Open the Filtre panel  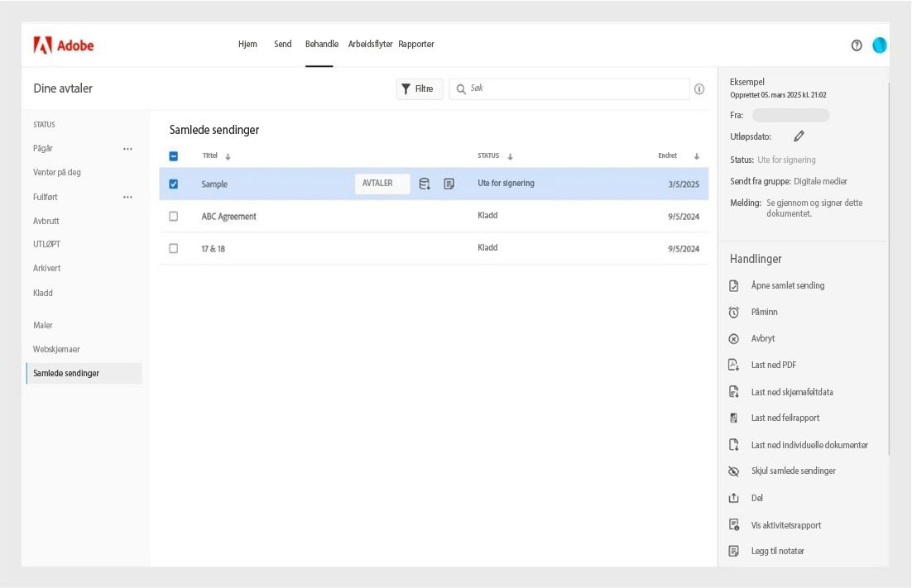pos(419,88)
